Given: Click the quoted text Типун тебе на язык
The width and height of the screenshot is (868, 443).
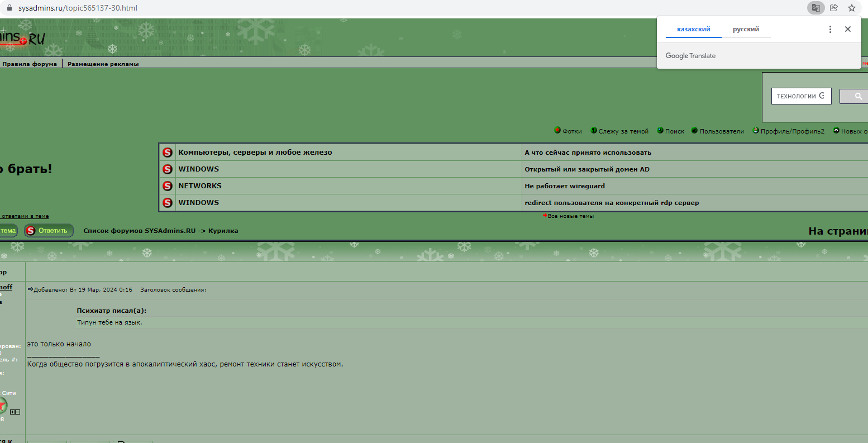Looking at the screenshot, I should click(x=109, y=322).
